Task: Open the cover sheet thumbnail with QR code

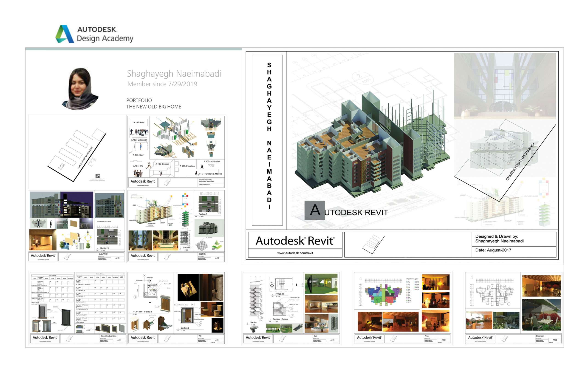Action: [x=77, y=152]
